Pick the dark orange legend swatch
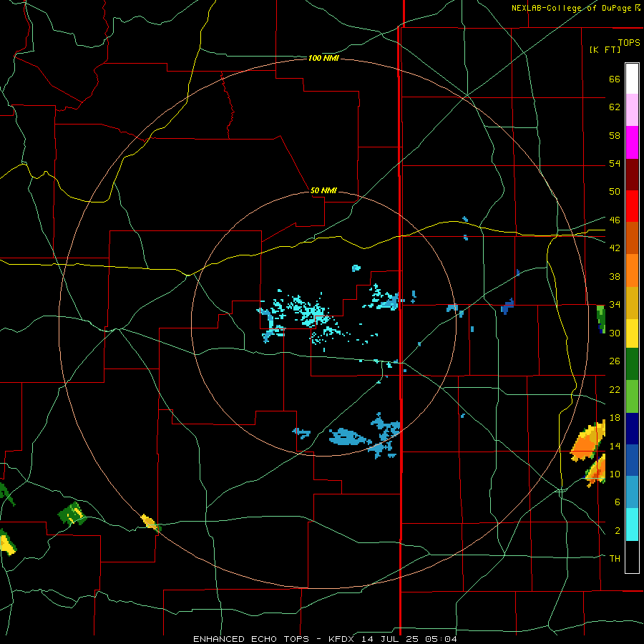Screen dimensions: 644x644 [632, 238]
